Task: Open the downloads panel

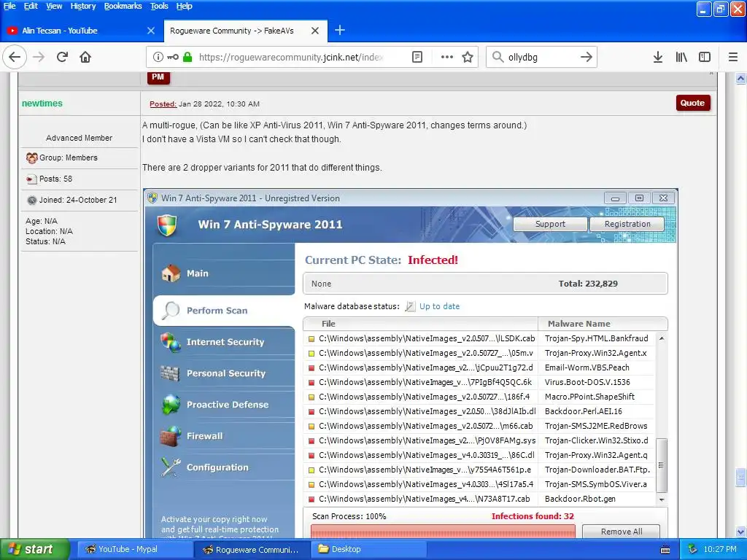Action: pos(658,57)
